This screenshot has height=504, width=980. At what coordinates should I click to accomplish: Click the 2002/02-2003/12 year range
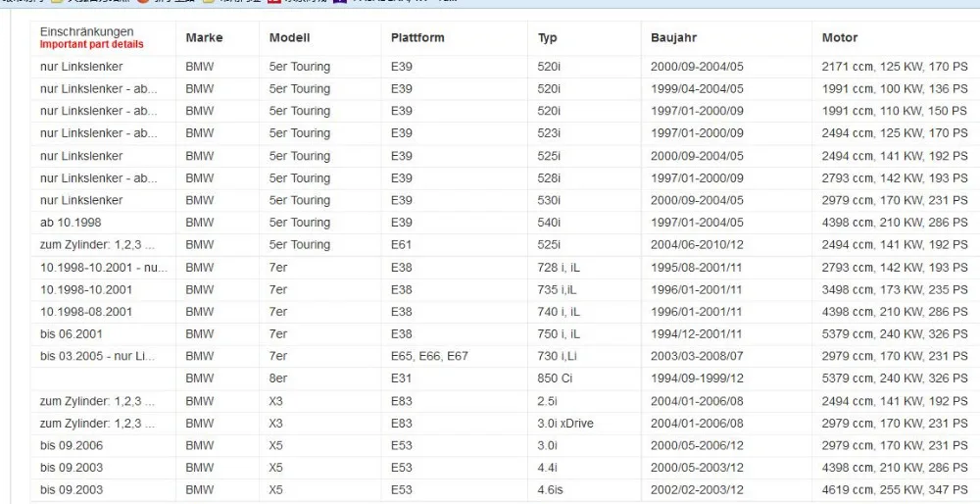pos(697,490)
